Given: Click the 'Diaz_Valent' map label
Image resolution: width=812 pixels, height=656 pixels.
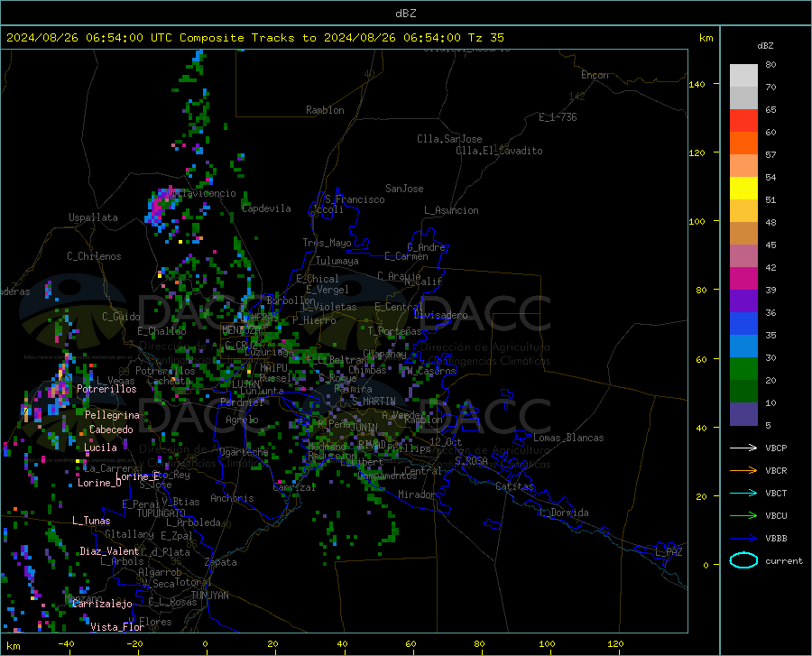Looking at the screenshot, I should click(x=109, y=551).
